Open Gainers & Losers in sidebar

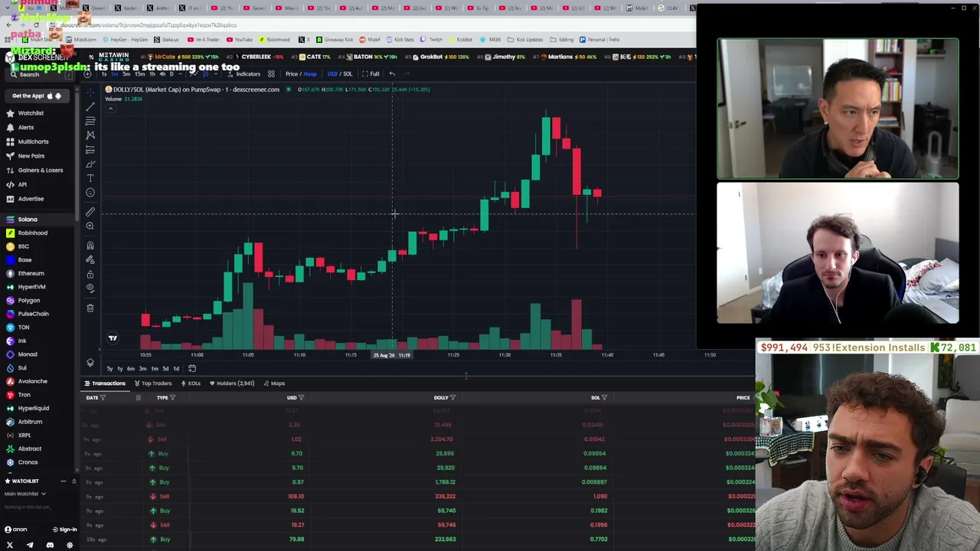[34, 170]
